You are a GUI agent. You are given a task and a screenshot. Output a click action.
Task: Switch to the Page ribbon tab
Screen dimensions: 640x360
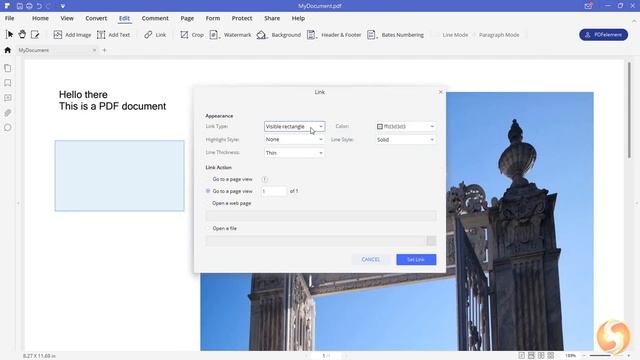[187, 18]
